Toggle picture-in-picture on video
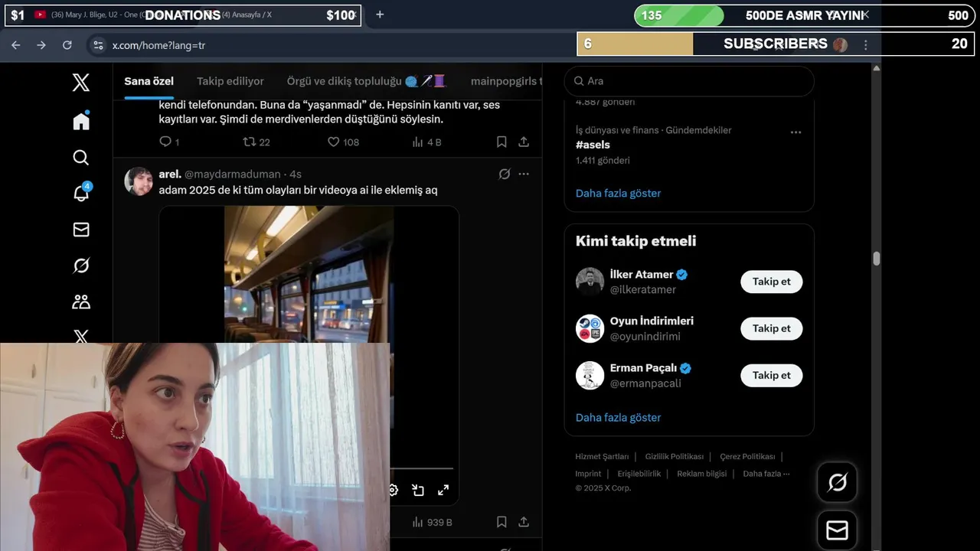This screenshot has width=980, height=551. (x=418, y=490)
